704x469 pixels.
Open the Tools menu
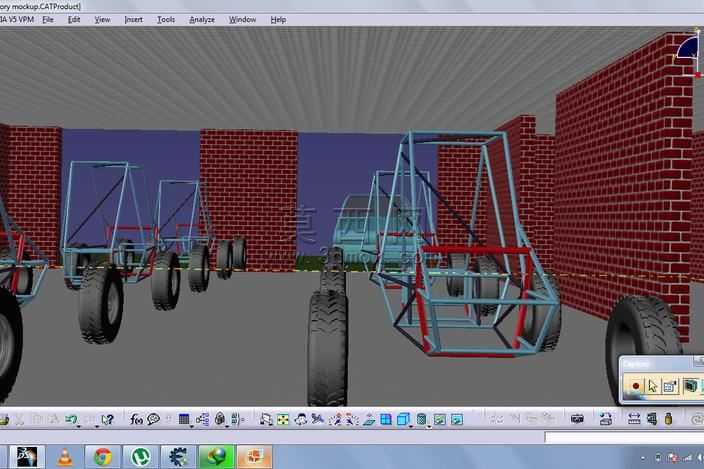166,20
